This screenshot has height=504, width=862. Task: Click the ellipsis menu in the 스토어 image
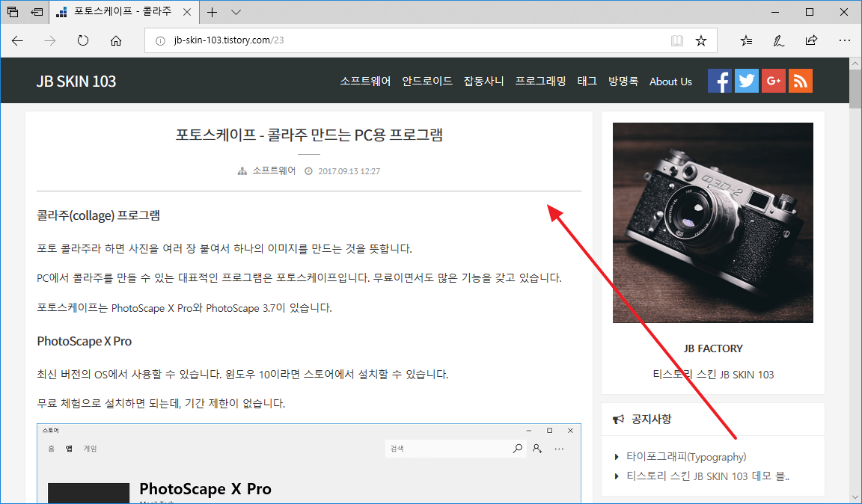(559, 449)
